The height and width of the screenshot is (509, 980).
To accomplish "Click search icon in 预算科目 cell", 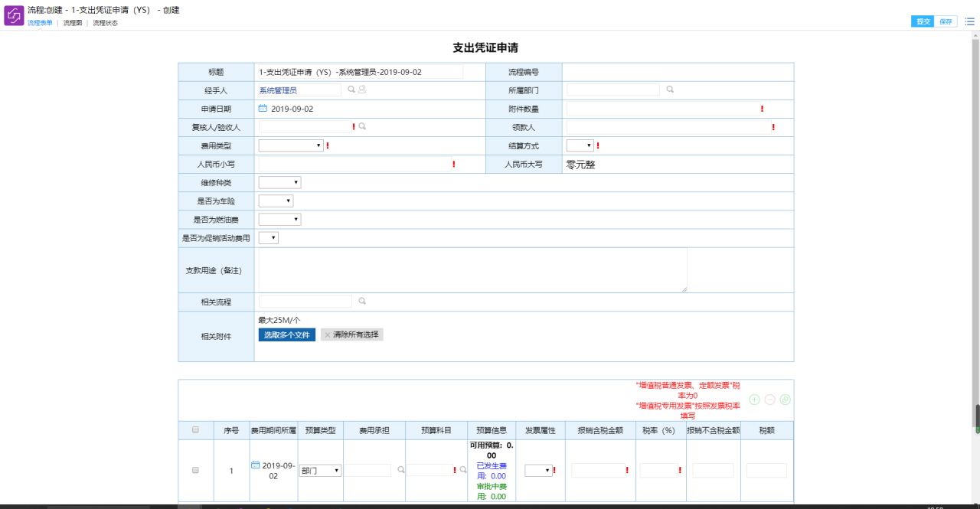I will coord(463,471).
